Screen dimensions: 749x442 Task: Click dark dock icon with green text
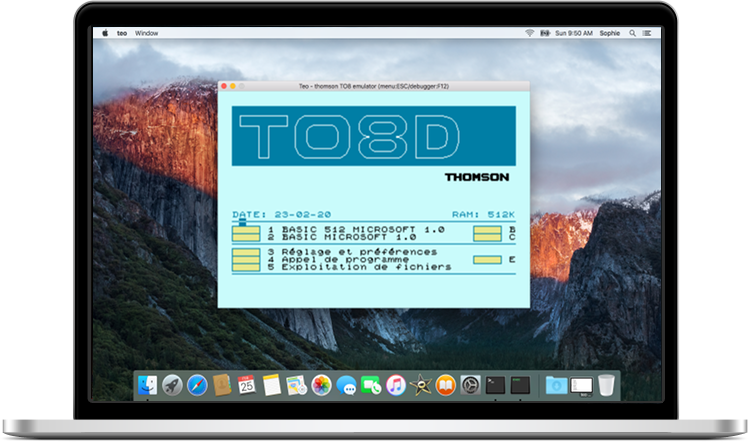tap(520, 385)
